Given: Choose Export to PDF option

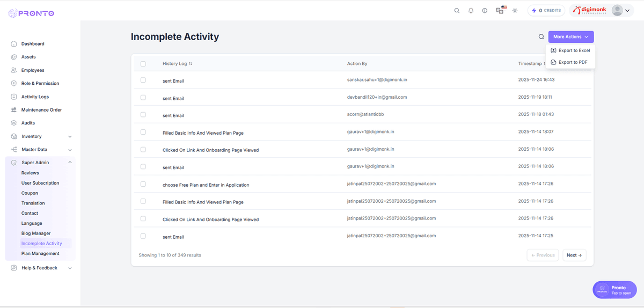Looking at the screenshot, I should point(573,62).
